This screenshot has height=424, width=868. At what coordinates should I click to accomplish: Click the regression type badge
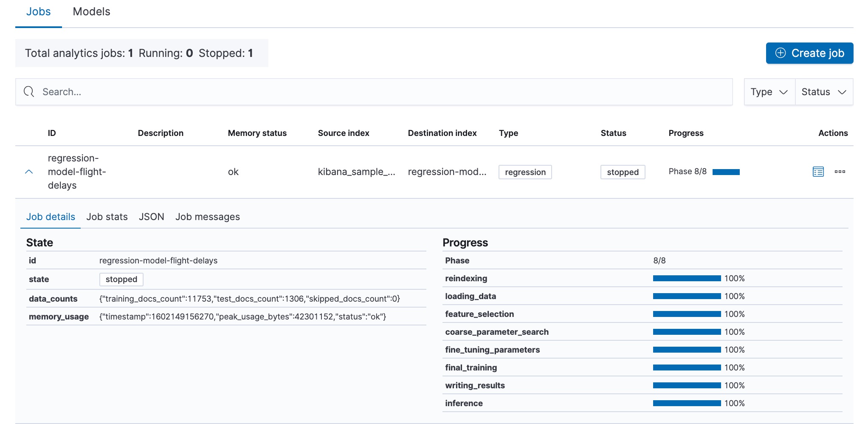(525, 172)
